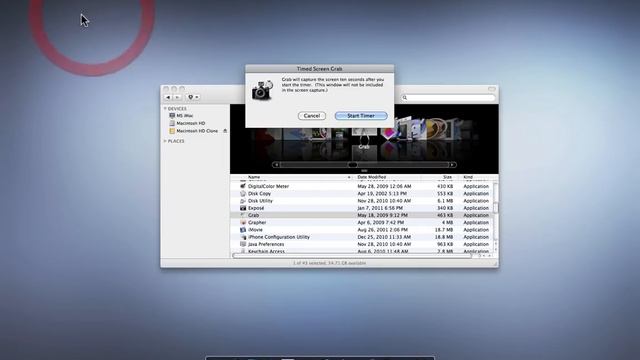Select the Keychain Access row
The height and width of the screenshot is (360, 640).
point(362,251)
